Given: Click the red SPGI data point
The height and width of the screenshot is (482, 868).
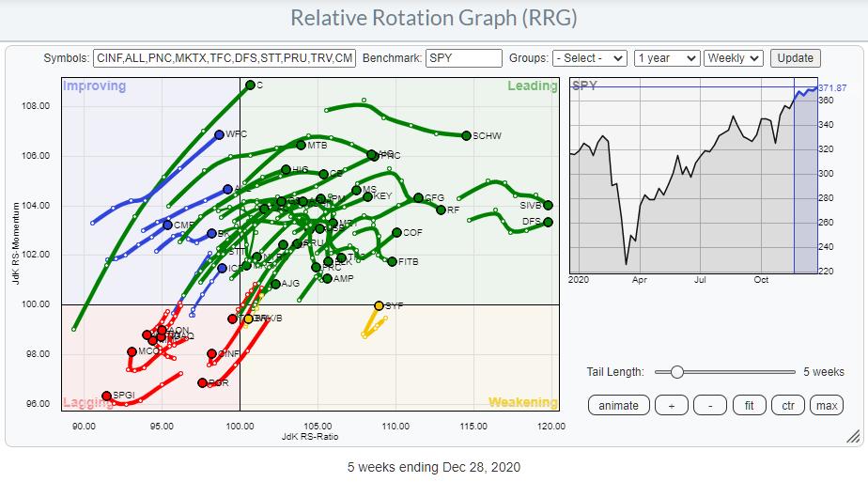Looking at the screenshot, I should (106, 396).
